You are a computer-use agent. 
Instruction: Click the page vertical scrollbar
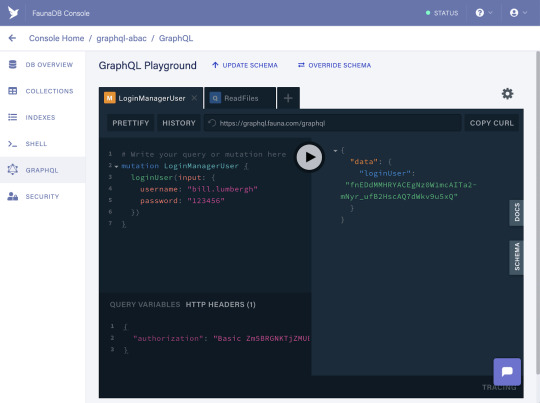point(538,213)
